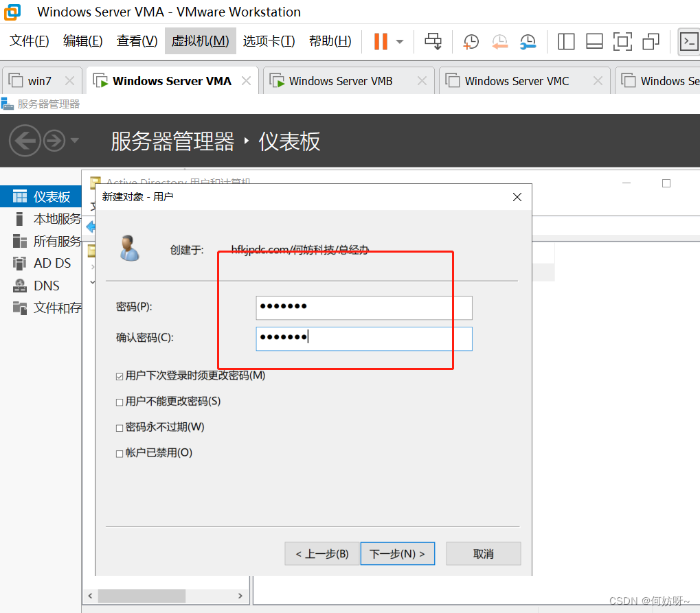Click the 密码(P) password field

click(x=364, y=308)
